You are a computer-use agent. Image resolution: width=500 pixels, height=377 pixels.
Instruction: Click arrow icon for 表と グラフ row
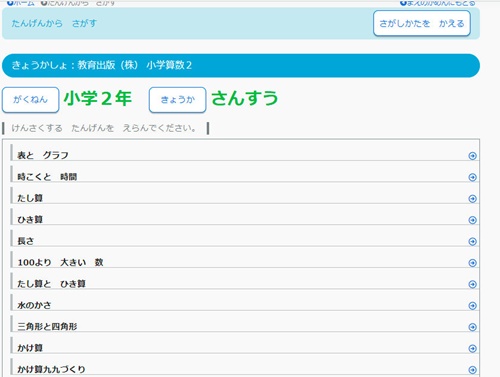[472, 156]
